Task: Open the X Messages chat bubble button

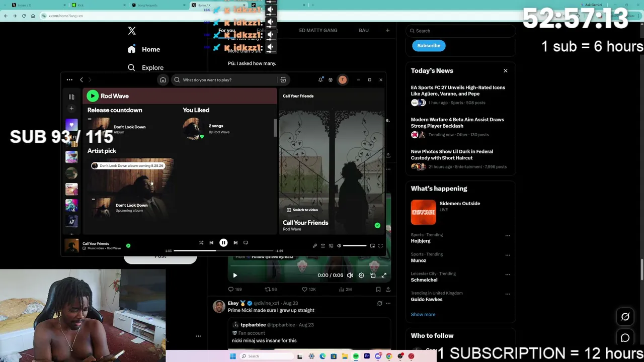Action: (x=625, y=338)
